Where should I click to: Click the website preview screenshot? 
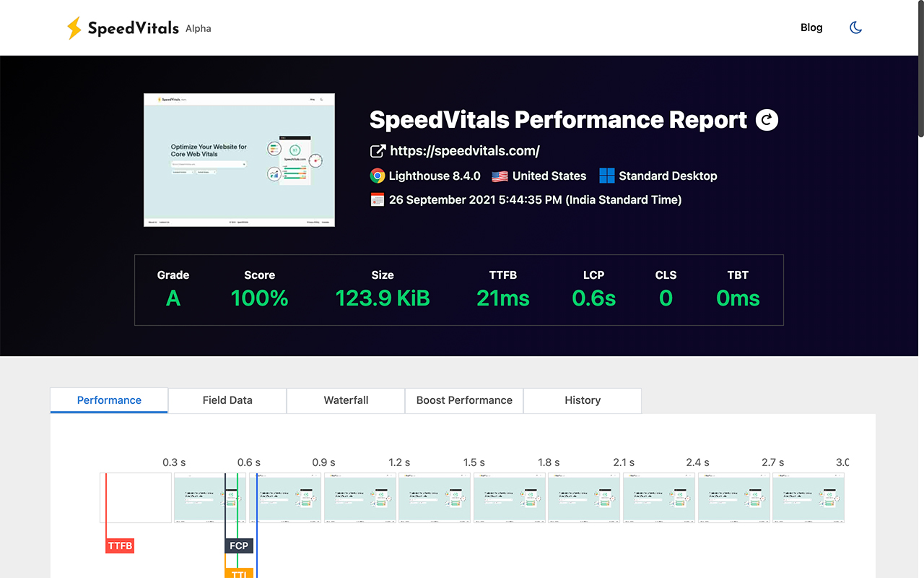tap(239, 159)
